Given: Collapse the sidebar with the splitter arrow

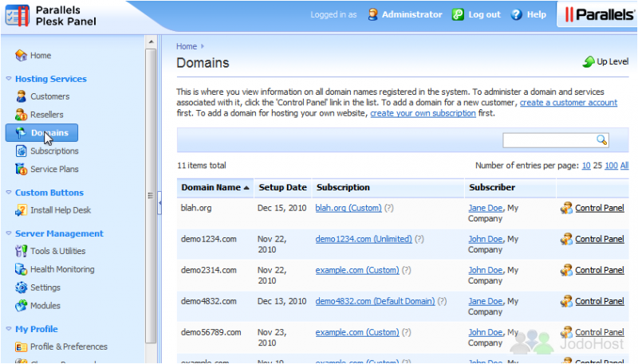Looking at the screenshot, I should coord(160,202).
